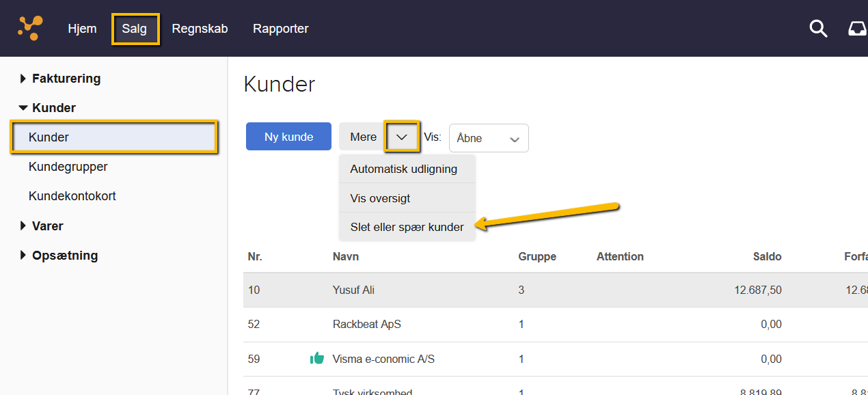The height and width of the screenshot is (395, 868).
Task: Click the Mere dropdown arrow
Action: (402, 137)
